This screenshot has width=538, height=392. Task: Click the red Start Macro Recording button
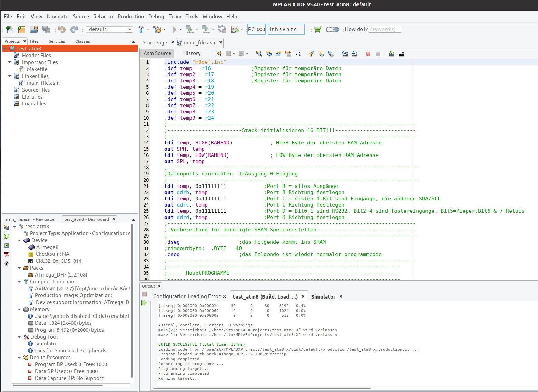(368, 54)
